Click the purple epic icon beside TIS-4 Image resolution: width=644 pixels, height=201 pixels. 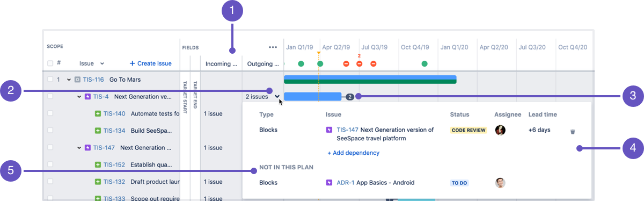click(88, 97)
